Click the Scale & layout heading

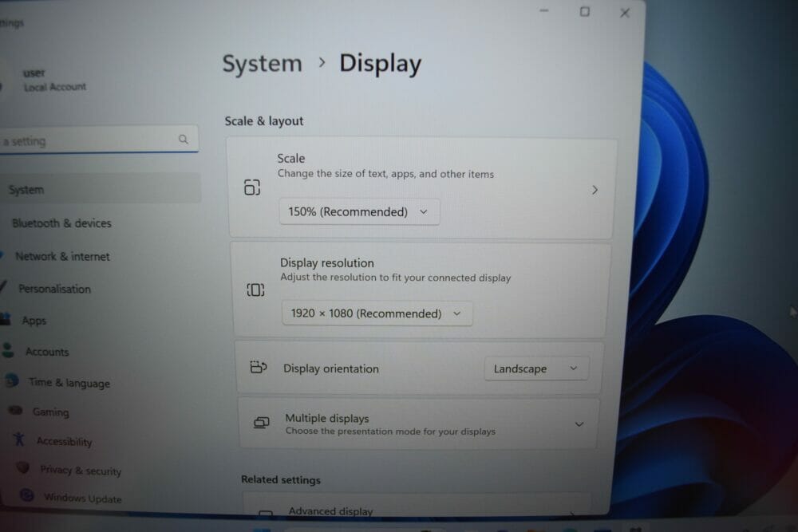[x=263, y=121]
